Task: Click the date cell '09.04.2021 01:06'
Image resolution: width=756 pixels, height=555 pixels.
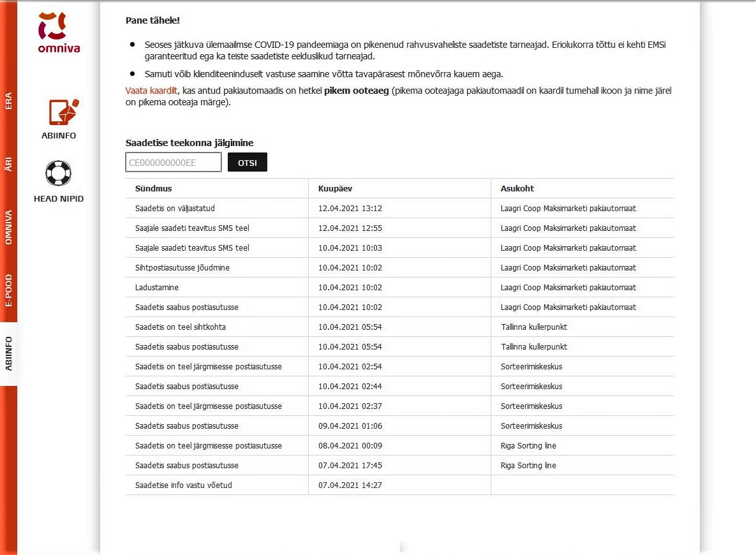Action: click(350, 426)
